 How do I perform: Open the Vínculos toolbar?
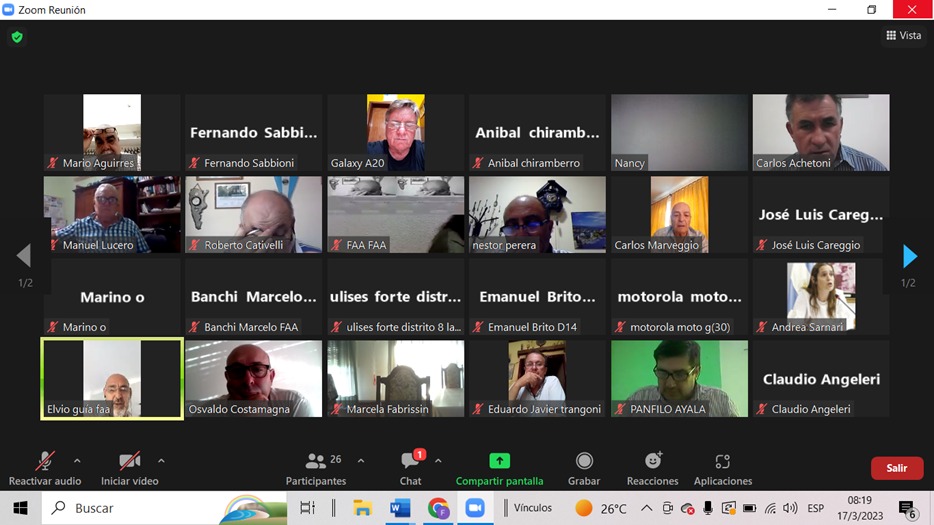click(x=533, y=508)
